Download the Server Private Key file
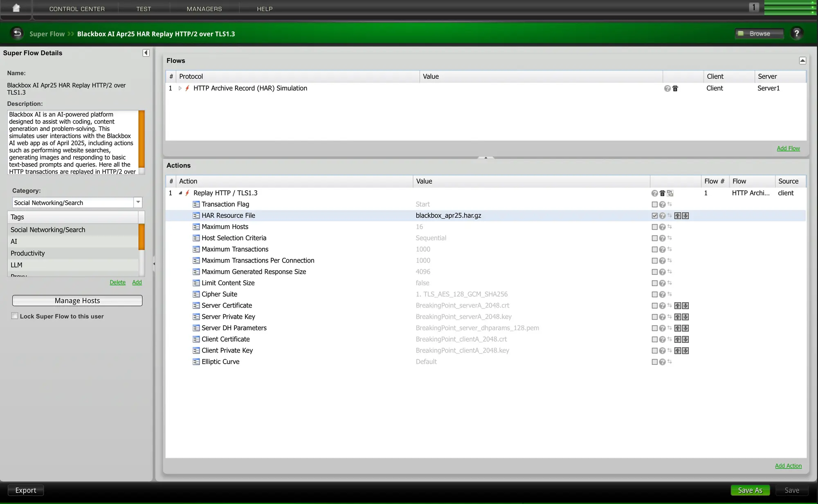This screenshot has height=504, width=818. (x=685, y=317)
